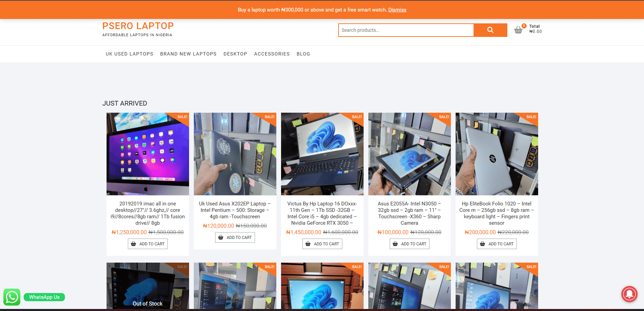Click the Affordable Laptops in Nigeria tagline
Viewport: 644px width, 311px height.
tap(137, 35)
